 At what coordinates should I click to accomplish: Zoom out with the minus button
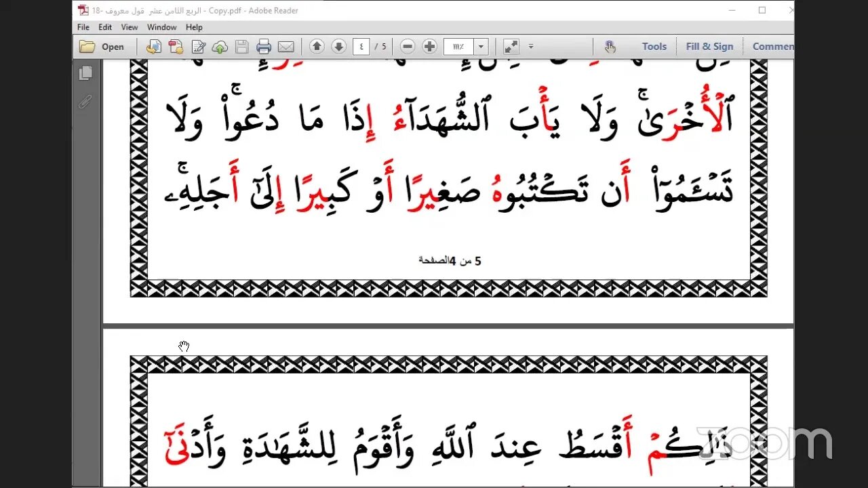pos(408,47)
